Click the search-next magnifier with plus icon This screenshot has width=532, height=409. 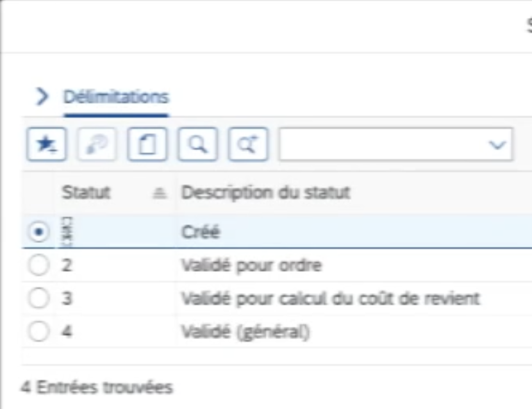pos(246,146)
